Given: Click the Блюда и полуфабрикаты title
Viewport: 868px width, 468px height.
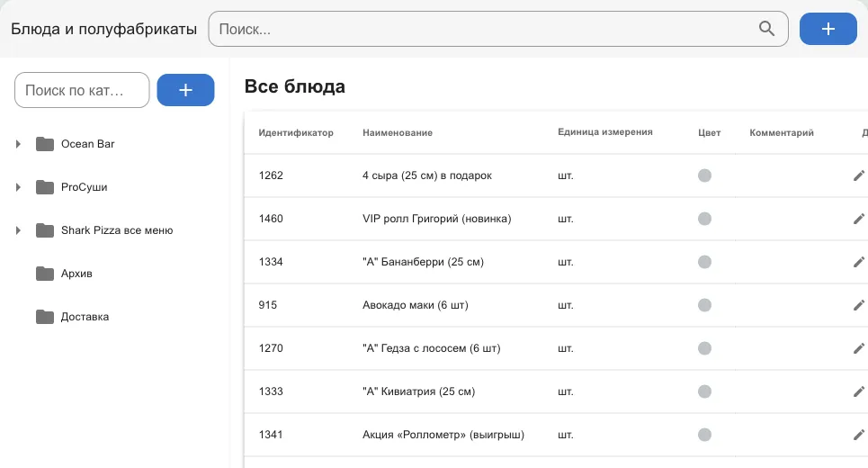Looking at the screenshot, I should (104, 29).
